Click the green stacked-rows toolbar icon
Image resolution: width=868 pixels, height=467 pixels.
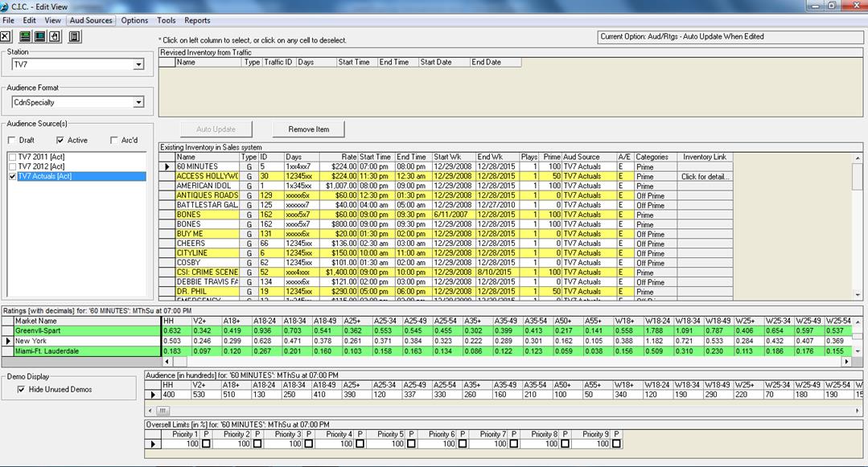tap(26, 36)
